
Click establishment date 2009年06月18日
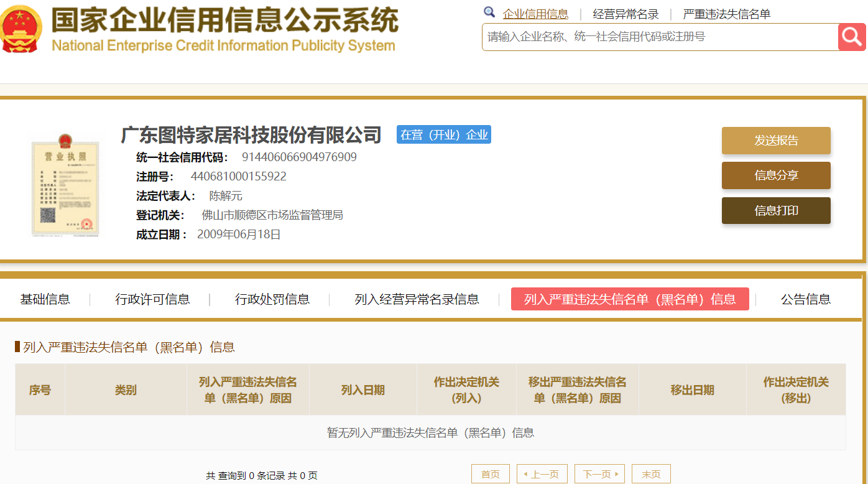click(x=239, y=235)
